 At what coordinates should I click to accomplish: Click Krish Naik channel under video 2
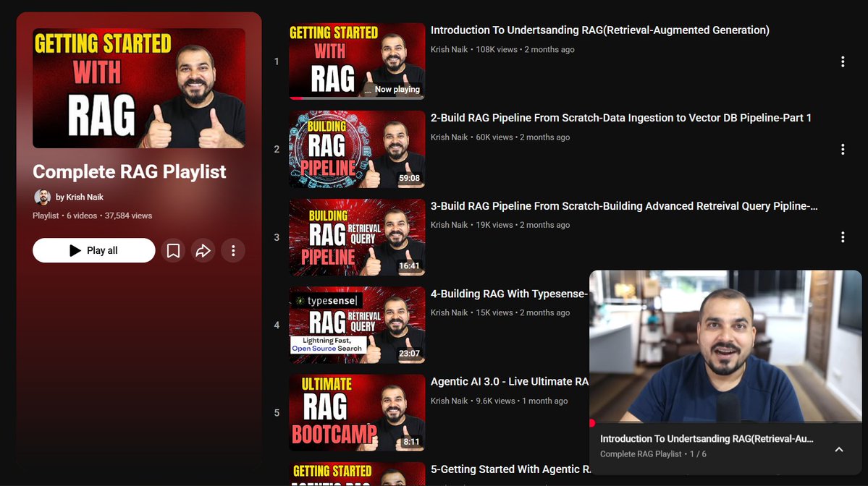click(x=449, y=137)
